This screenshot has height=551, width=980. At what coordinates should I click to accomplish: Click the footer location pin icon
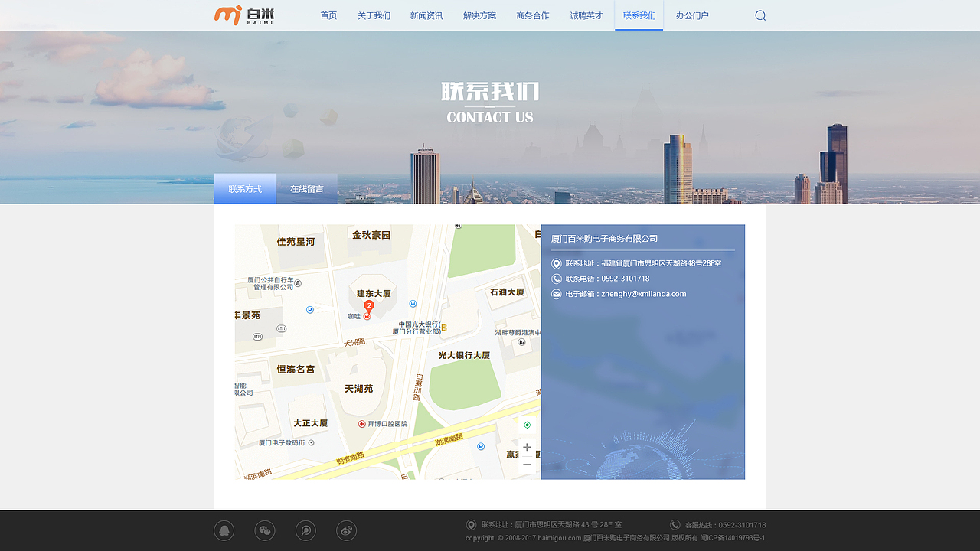pos(472,525)
